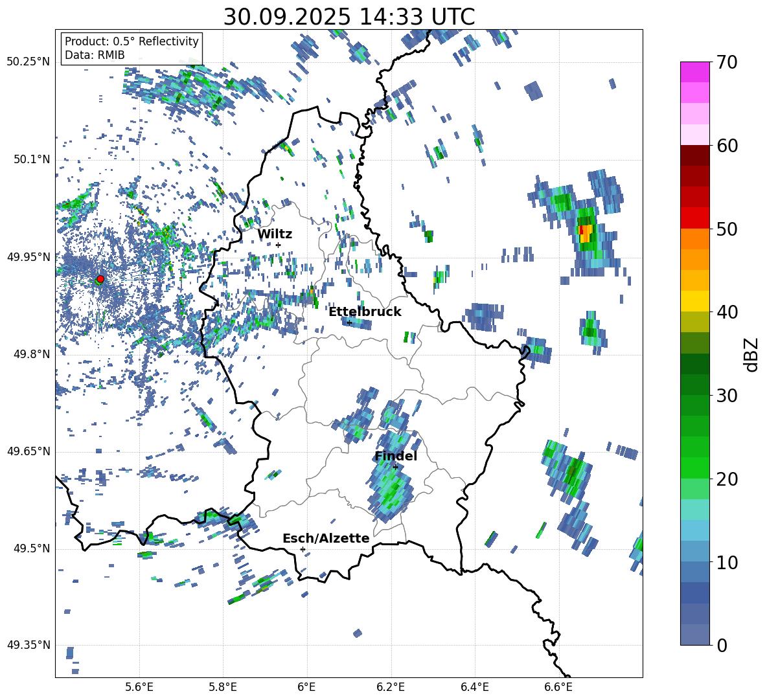Image resolution: width=767 pixels, height=700 pixels.
Task: Click the 49.65°N latitude label
Action: click(x=29, y=451)
